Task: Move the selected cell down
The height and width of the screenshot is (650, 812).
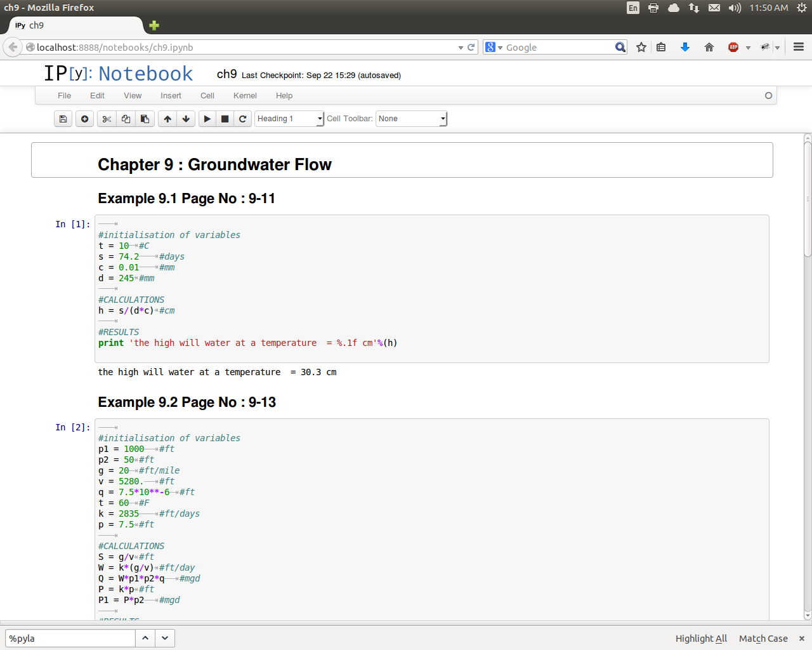Action: coord(186,119)
